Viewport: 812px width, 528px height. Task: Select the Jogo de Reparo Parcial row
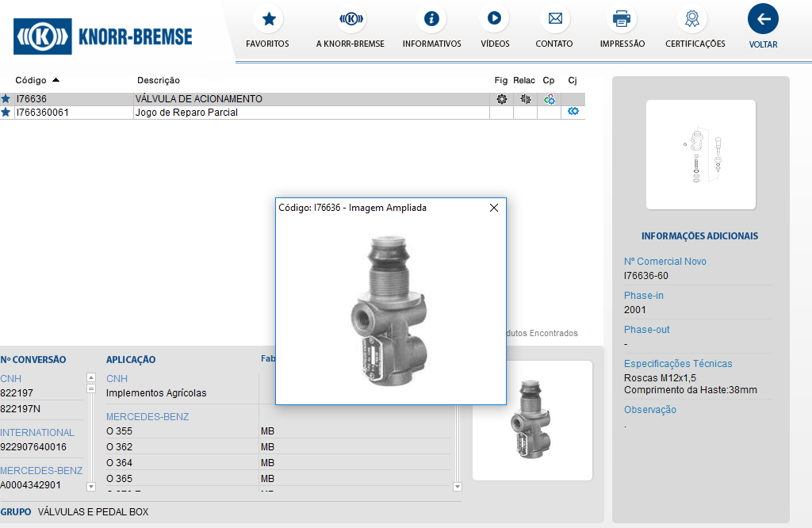tap(186, 113)
